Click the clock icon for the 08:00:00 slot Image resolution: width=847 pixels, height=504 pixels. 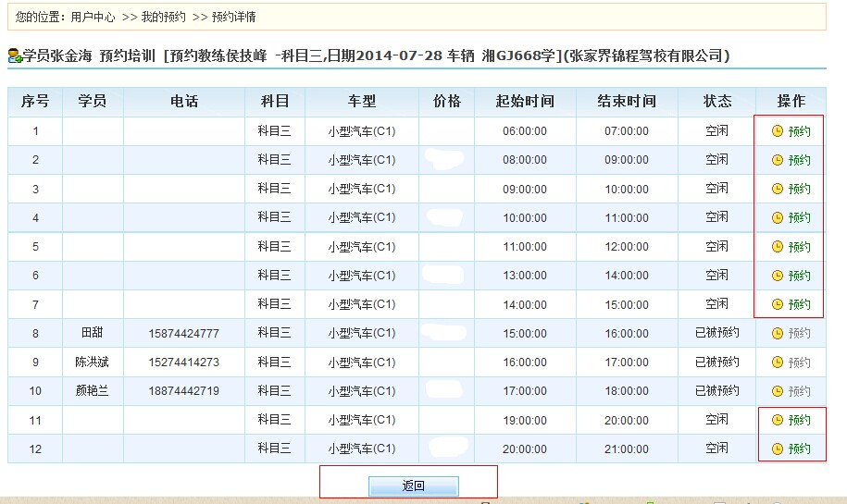[778, 160]
